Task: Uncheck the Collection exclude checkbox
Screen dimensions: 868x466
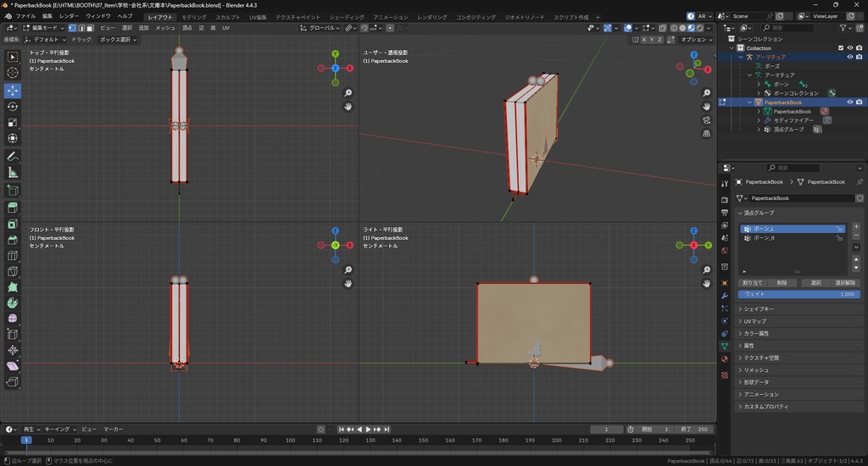Action: coord(841,48)
